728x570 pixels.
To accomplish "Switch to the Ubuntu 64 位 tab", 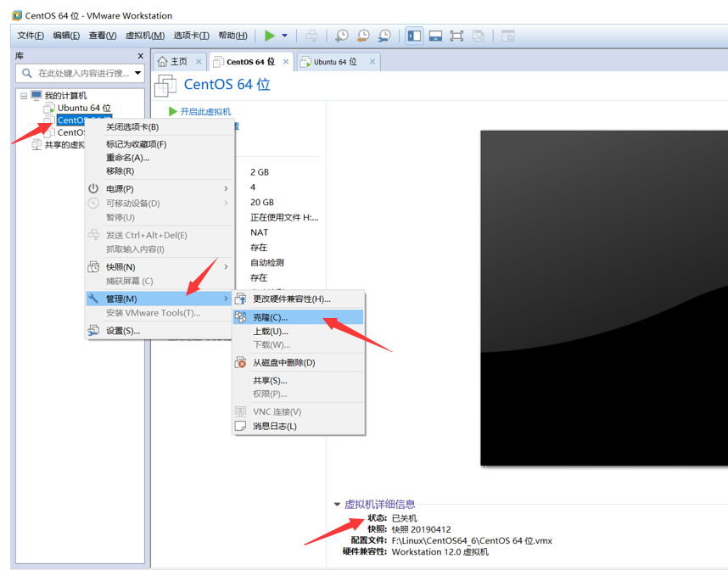I will point(335,62).
